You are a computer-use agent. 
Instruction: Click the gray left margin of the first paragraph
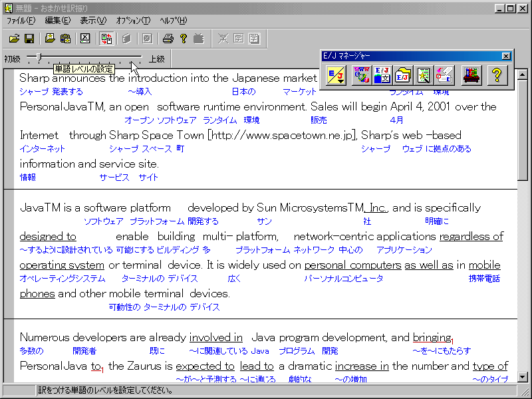[x=9, y=129]
